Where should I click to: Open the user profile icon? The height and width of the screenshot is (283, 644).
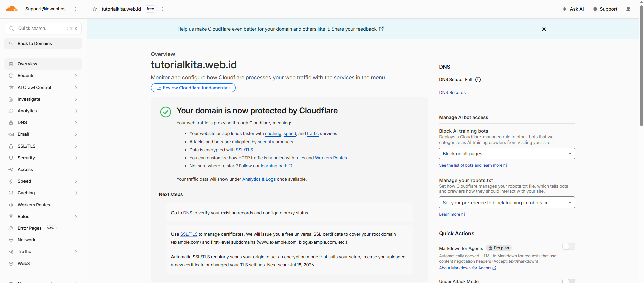pyautogui.click(x=628, y=9)
